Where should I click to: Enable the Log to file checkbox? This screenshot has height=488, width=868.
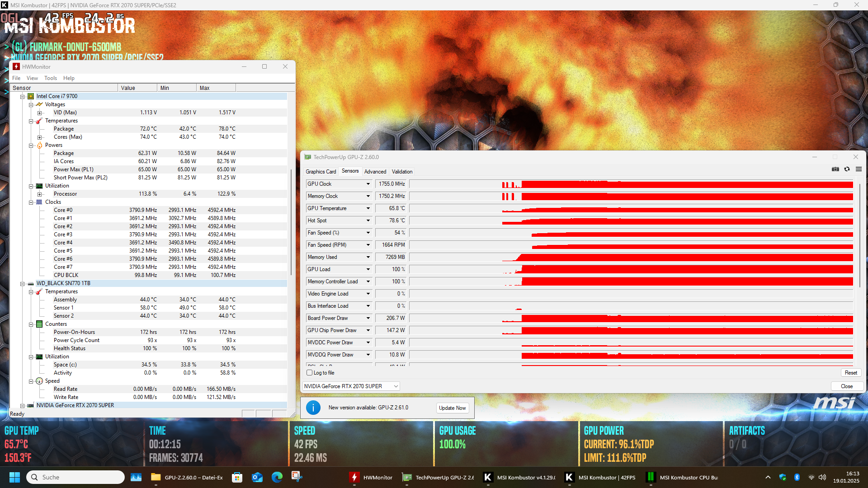[x=310, y=373]
